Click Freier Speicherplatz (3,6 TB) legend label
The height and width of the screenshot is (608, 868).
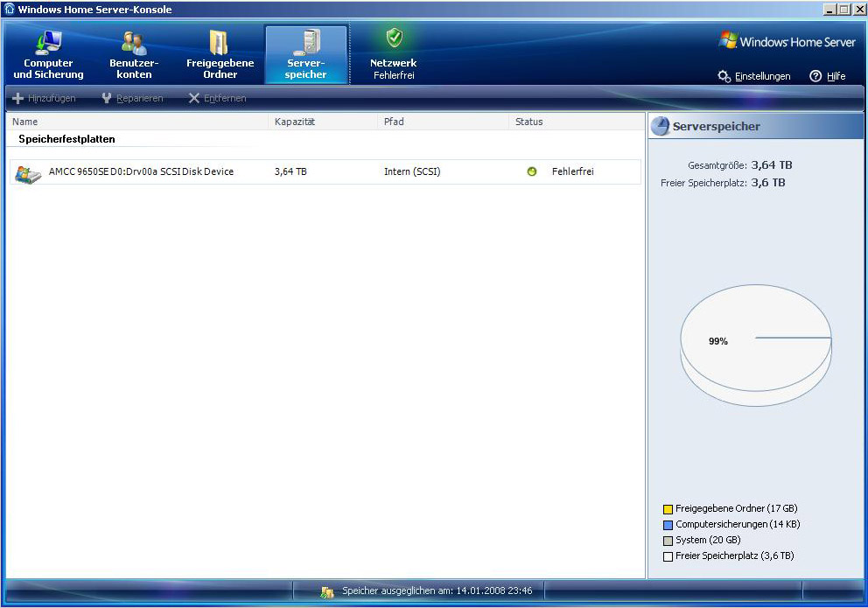735,556
